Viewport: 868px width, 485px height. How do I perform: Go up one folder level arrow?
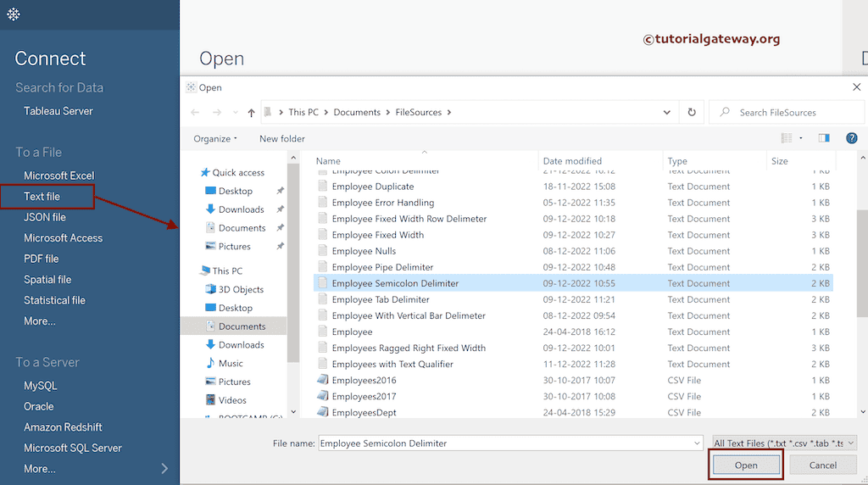click(x=251, y=113)
